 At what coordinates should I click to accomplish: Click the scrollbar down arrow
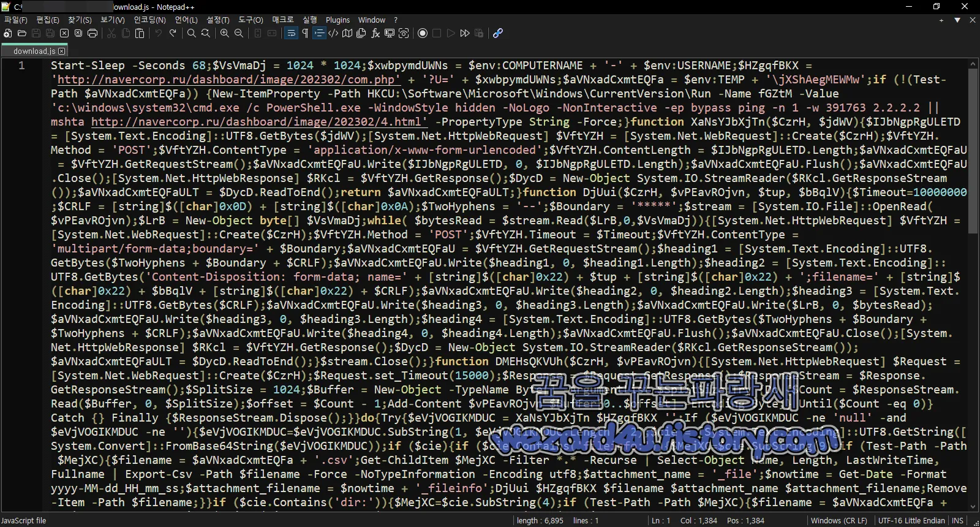click(973, 507)
